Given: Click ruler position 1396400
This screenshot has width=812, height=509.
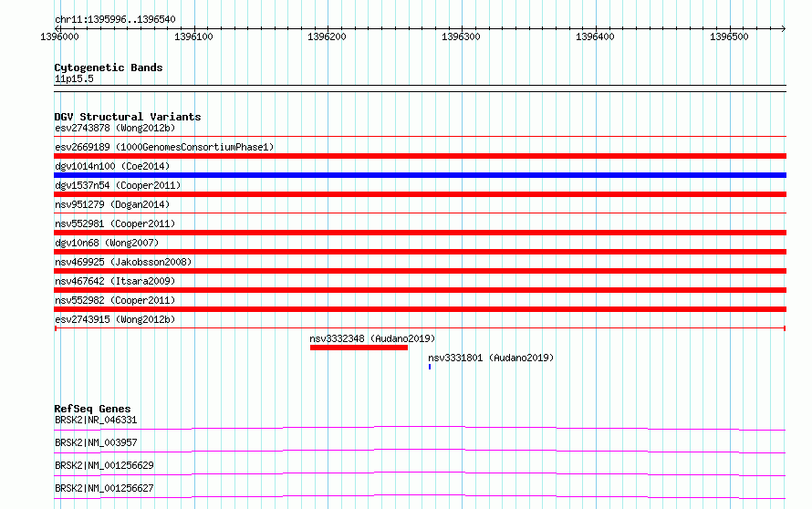Looking at the screenshot, I should pyautogui.click(x=595, y=36).
